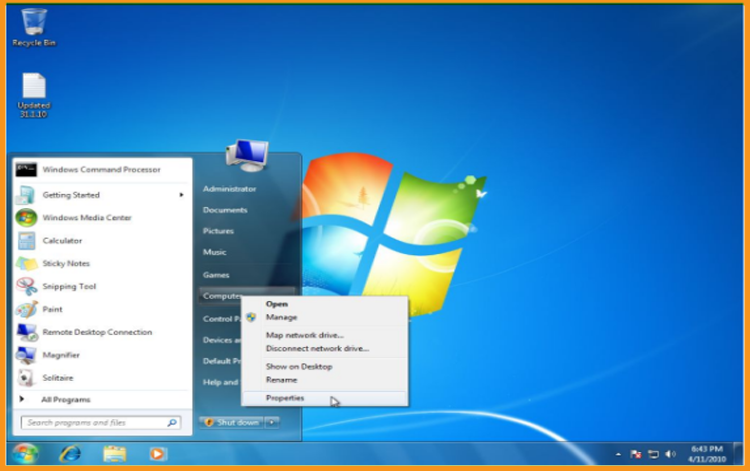
Task: Click the Windows Start orb
Action: point(24,453)
